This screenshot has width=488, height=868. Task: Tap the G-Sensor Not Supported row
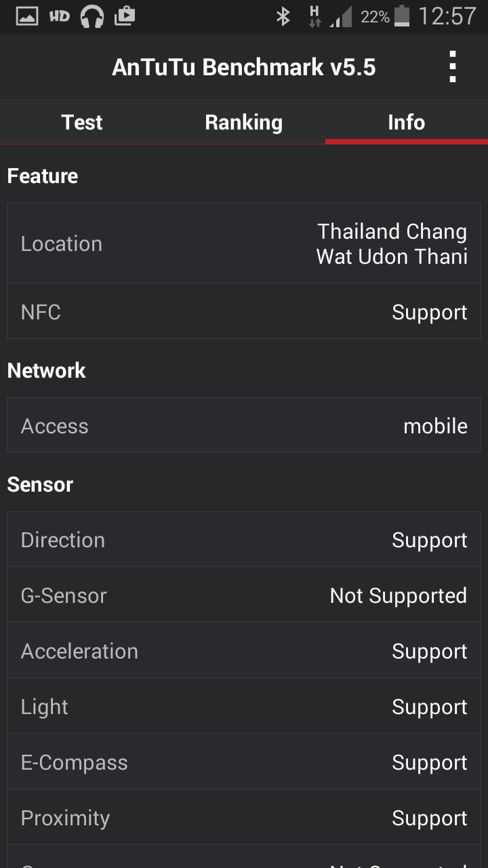point(244,595)
